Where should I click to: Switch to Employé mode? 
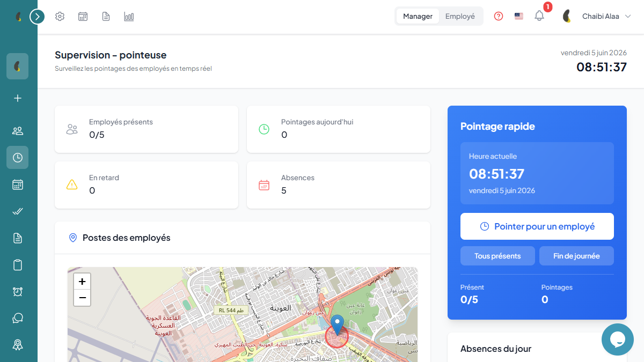(x=460, y=16)
